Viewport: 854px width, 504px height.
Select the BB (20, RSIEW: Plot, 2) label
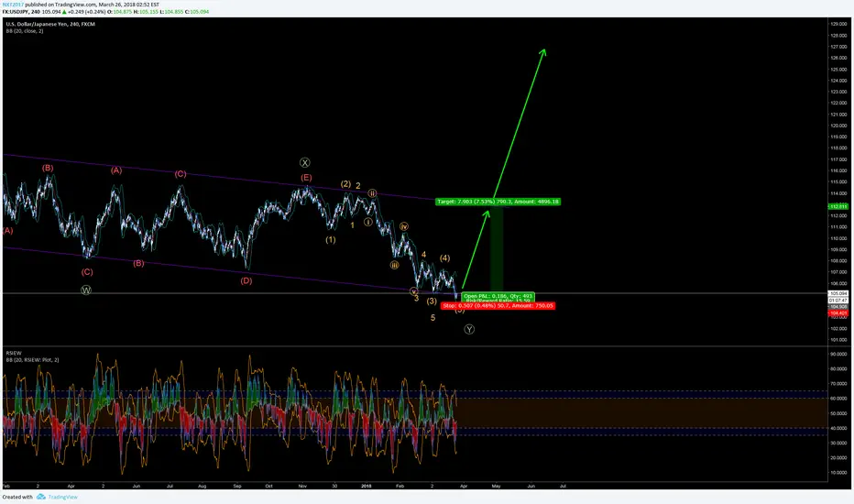pos(32,359)
